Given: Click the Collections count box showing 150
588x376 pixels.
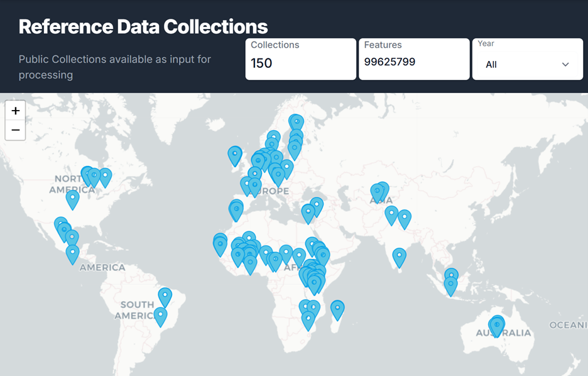Looking at the screenshot, I should point(300,59).
